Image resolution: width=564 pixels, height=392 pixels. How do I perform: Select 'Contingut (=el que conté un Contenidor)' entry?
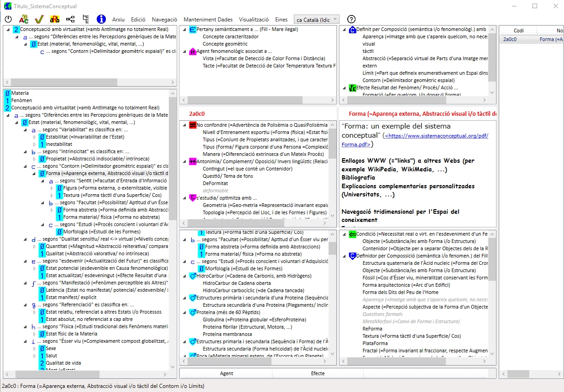(x=248, y=169)
